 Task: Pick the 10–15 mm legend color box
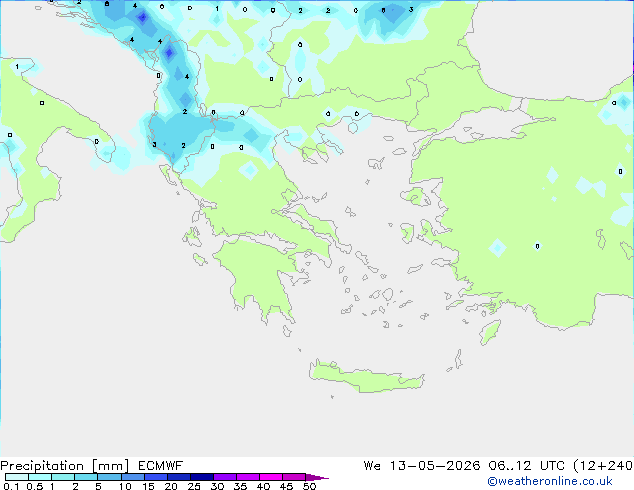point(132,477)
